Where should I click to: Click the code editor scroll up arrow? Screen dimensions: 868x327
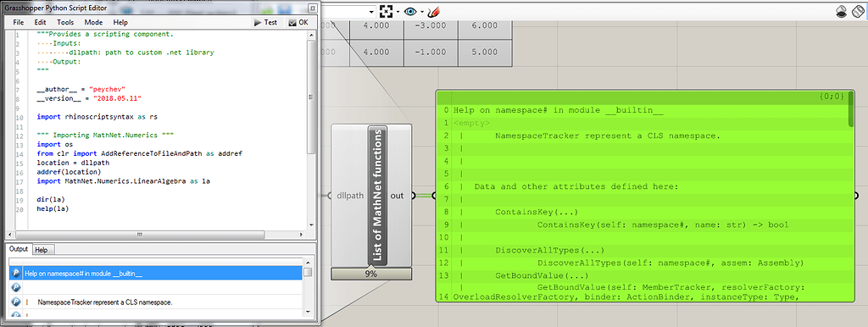pyautogui.click(x=310, y=34)
